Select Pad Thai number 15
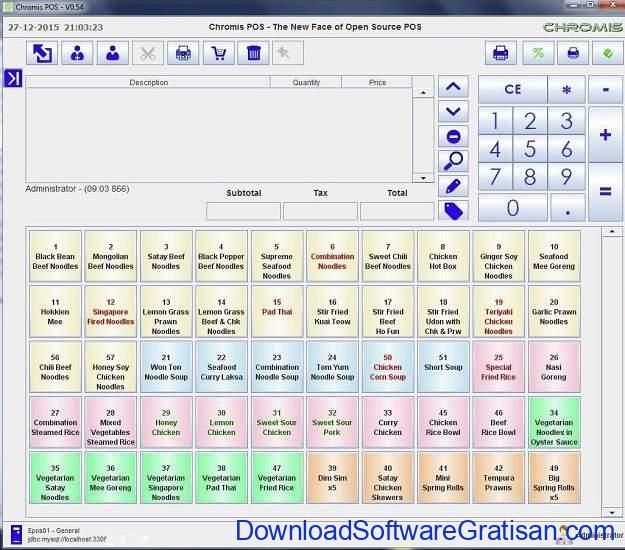Viewport: 625px width, 550px height. (277, 312)
